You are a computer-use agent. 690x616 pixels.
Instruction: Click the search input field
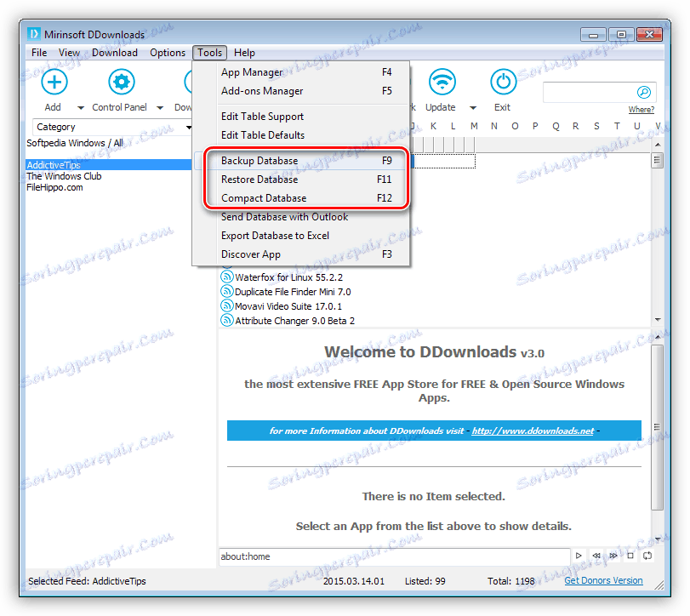[590, 93]
